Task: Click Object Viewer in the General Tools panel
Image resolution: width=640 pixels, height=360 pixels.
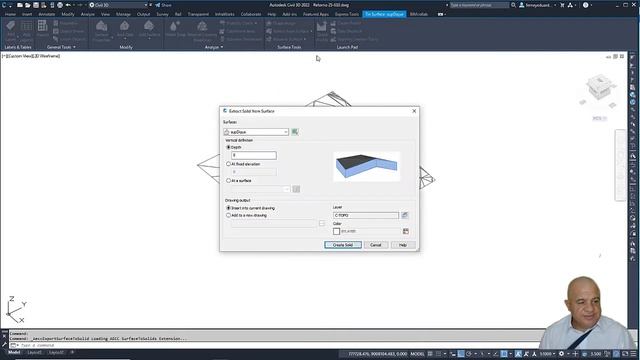Action: click(70, 31)
